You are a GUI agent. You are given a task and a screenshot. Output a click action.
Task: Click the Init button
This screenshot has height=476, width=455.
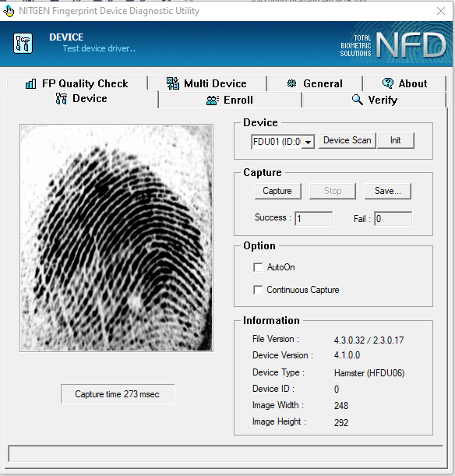pyautogui.click(x=396, y=140)
